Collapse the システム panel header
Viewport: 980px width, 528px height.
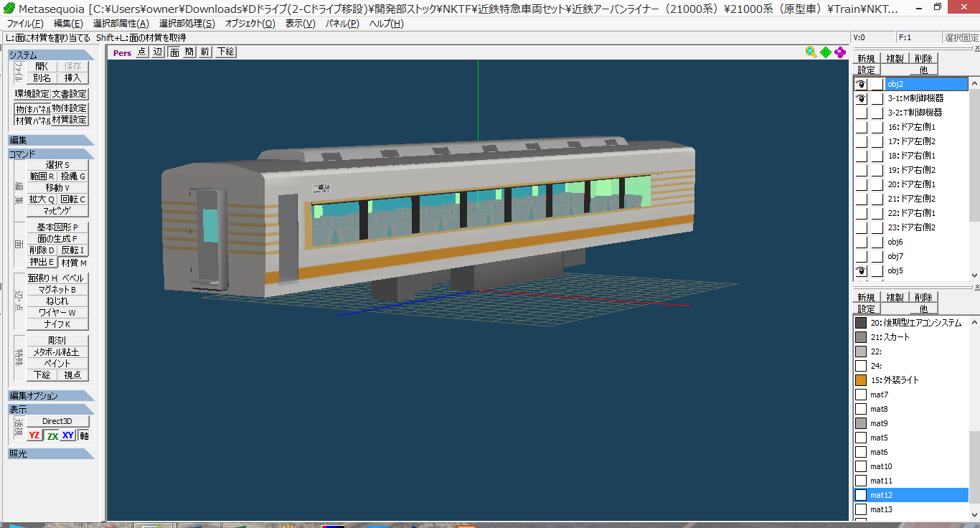[x=50, y=55]
